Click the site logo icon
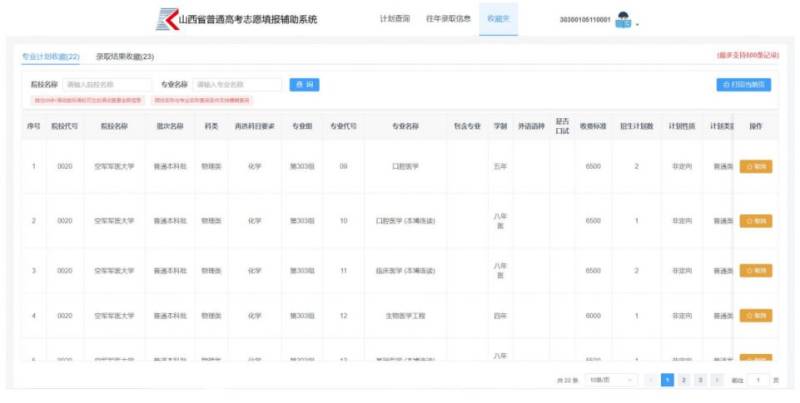This screenshot has height=403, width=800. [167, 19]
